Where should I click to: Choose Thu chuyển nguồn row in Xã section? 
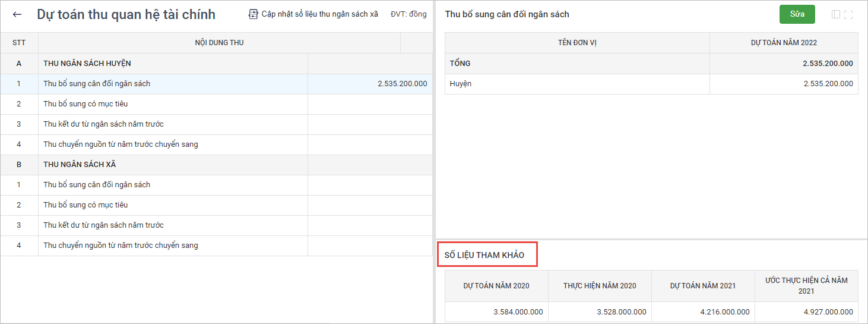coord(121,246)
